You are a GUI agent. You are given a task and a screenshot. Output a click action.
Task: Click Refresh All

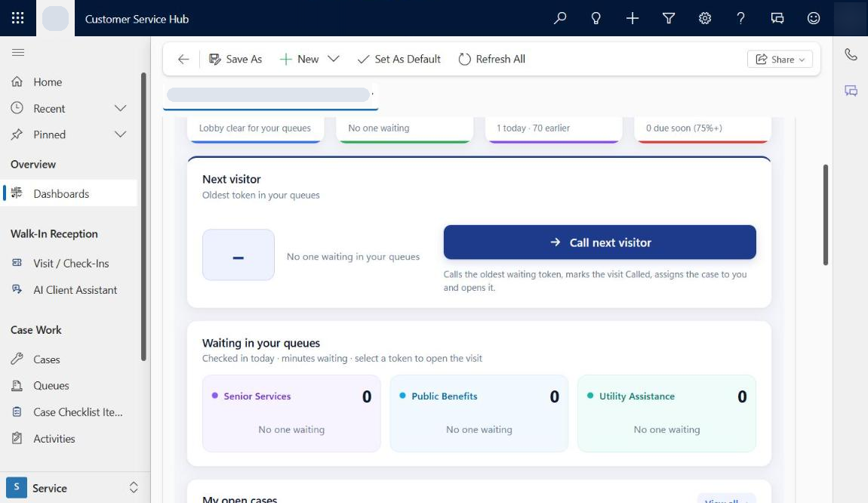tap(491, 59)
